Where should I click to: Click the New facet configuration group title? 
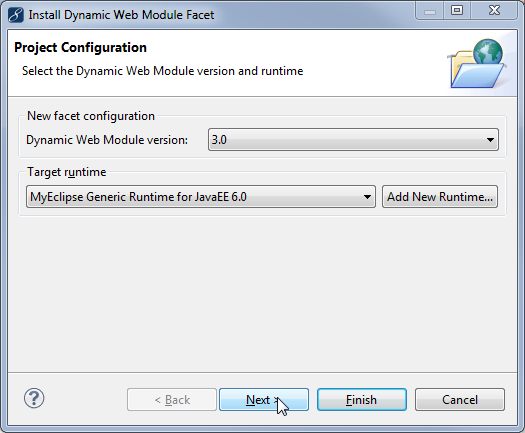(x=91, y=116)
